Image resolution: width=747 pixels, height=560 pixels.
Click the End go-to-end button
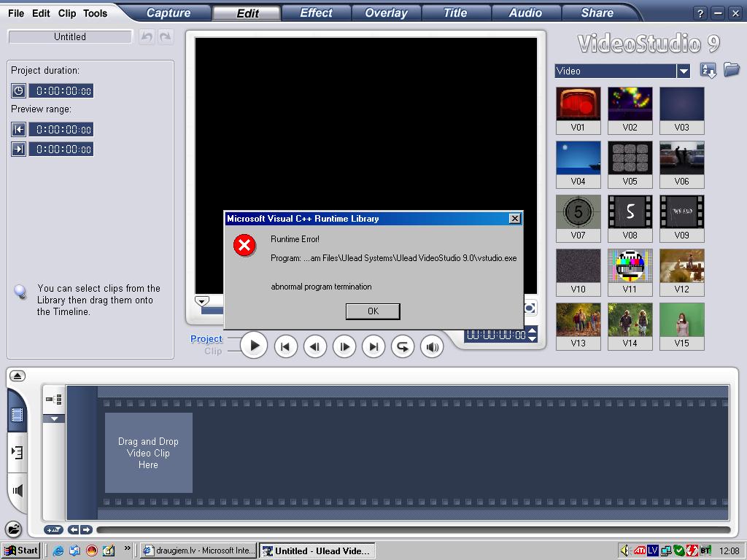373,346
